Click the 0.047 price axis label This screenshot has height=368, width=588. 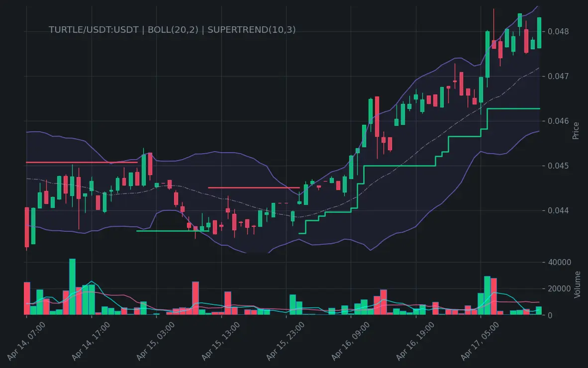point(558,76)
